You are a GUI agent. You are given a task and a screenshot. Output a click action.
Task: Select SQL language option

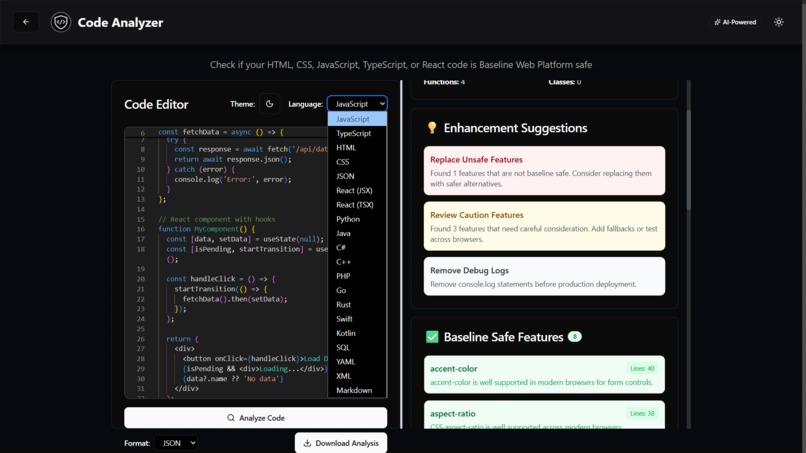357,348
